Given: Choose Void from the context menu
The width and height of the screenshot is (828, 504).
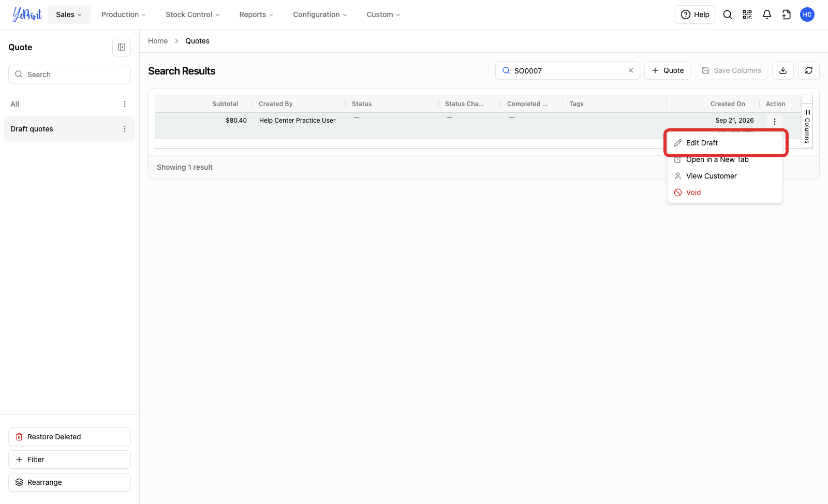Looking at the screenshot, I should [725, 192].
